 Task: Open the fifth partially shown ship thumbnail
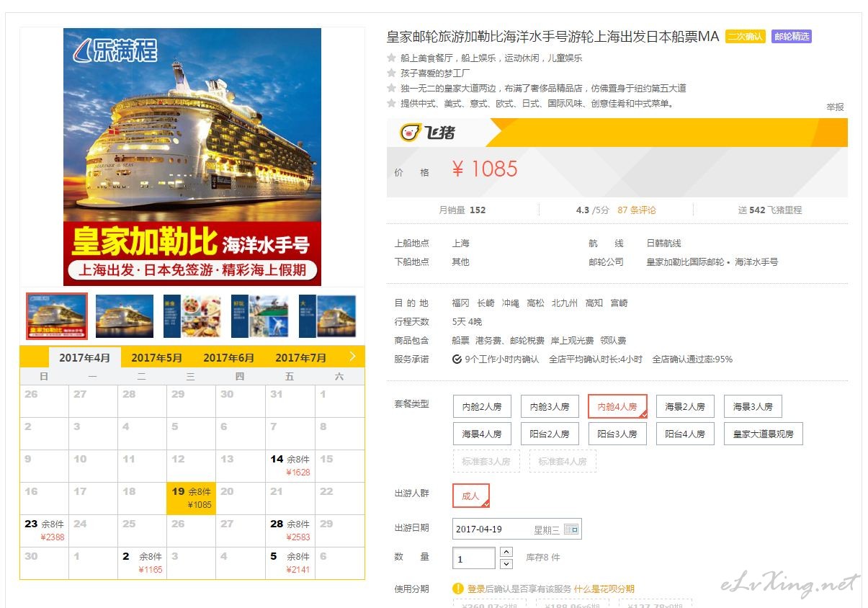click(x=328, y=316)
